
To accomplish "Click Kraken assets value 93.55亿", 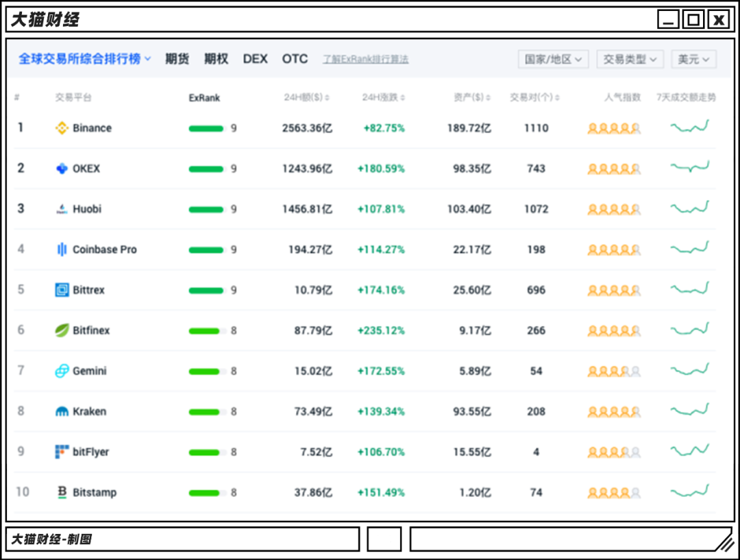I will [x=472, y=411].
